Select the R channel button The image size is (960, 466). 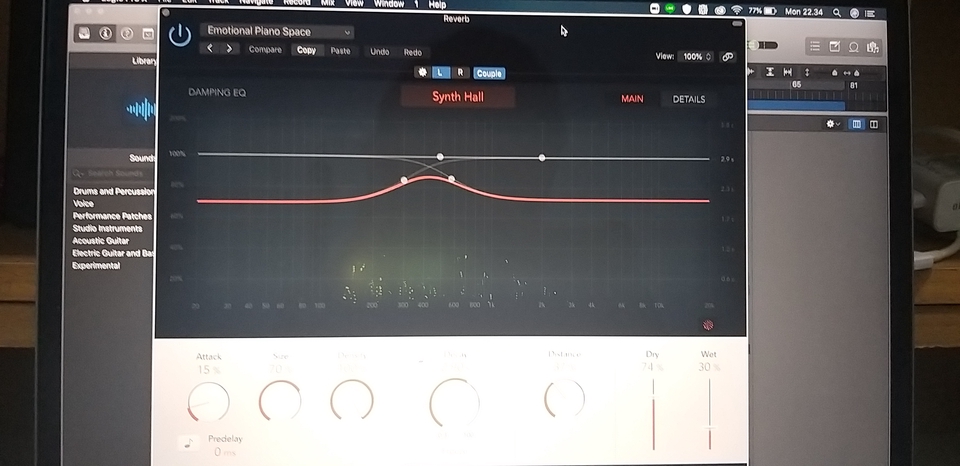tap(460, 72)
